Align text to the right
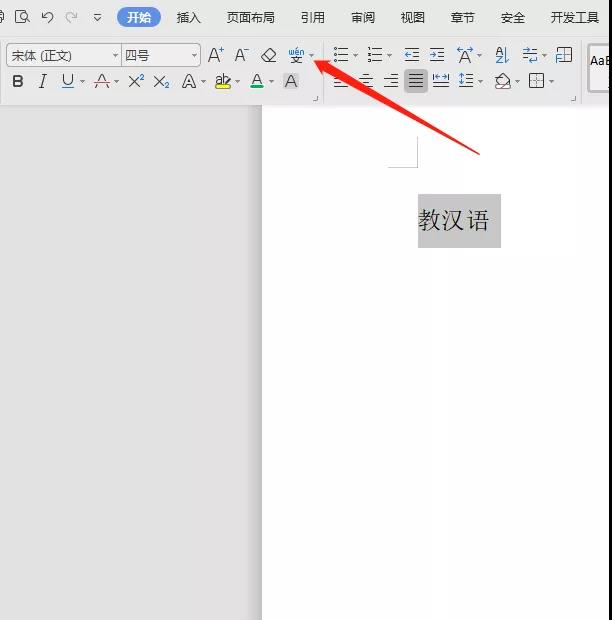Screen dimensions: 612x620 (x=391, y=81)
